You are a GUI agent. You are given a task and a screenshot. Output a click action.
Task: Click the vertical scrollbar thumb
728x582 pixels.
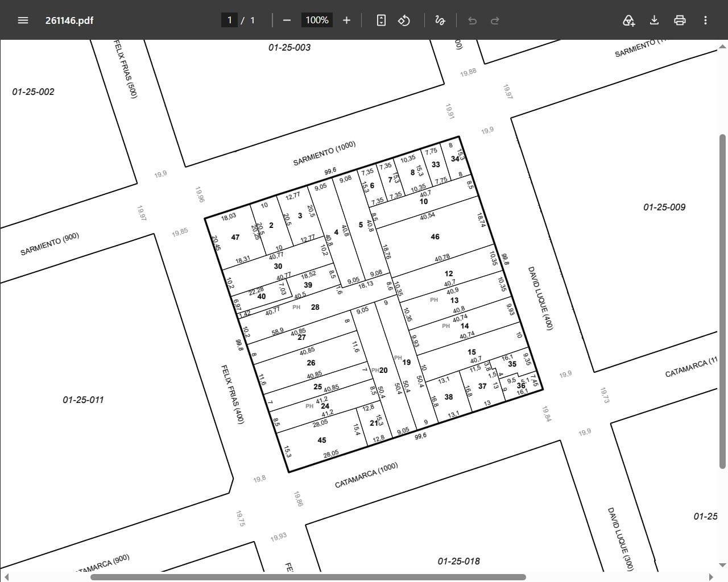[x=723, y=301]
